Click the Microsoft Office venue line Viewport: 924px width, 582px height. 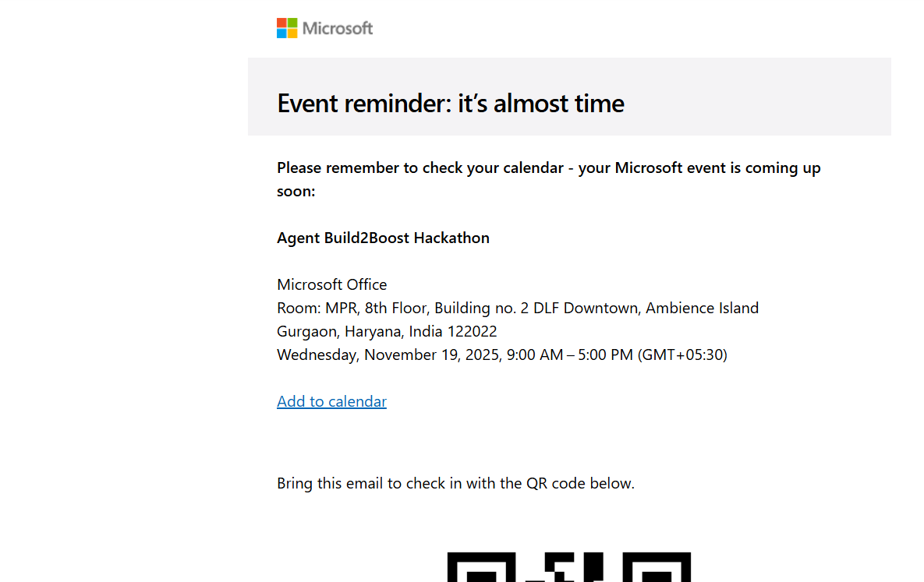(331, 284)
